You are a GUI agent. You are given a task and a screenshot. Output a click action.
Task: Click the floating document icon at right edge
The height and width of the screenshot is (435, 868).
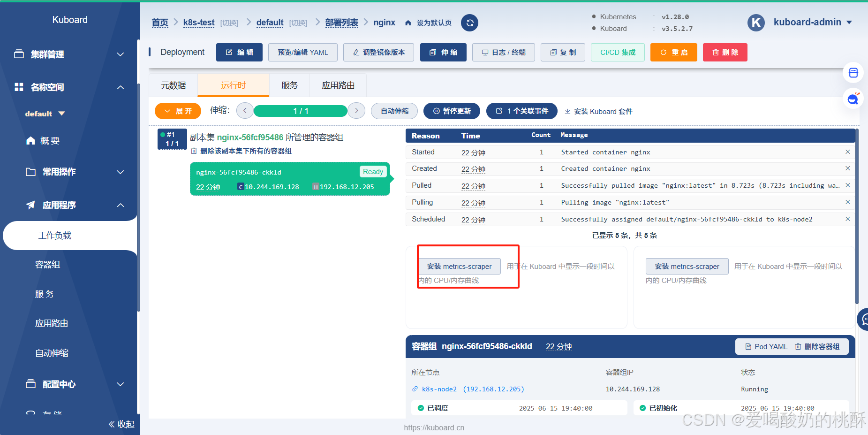point(853,73)
